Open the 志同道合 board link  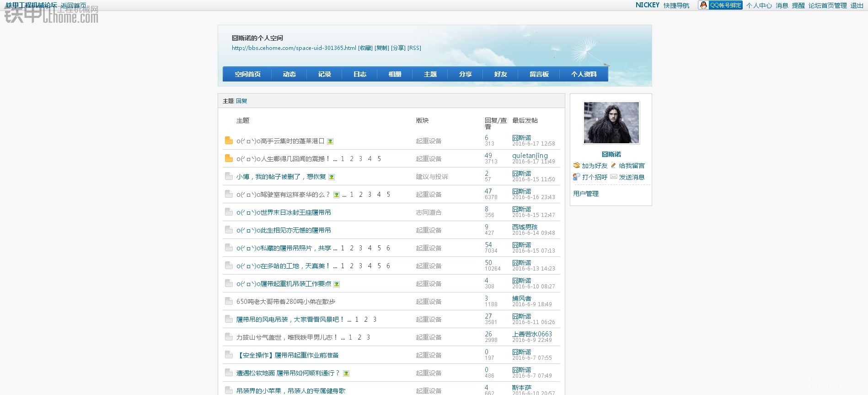pos(429,212)
